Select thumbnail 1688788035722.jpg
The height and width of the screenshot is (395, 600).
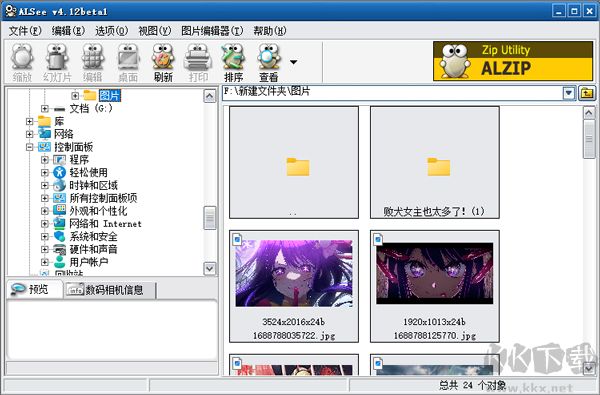[x=294, y=286]
